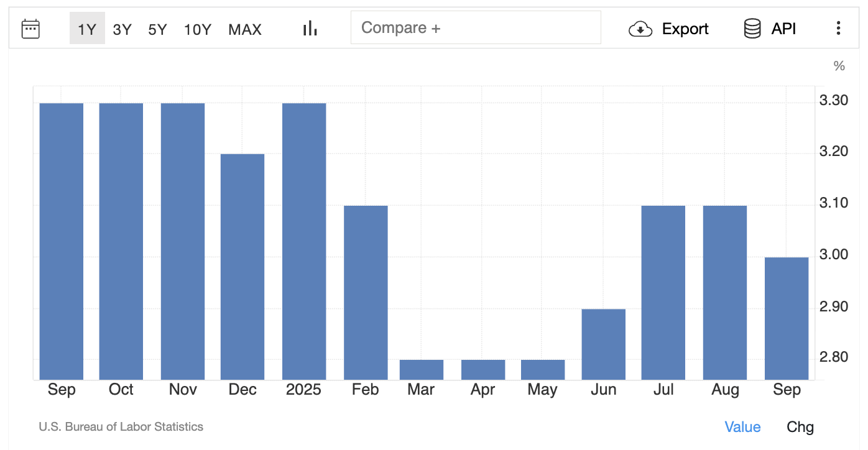
Task: Click the bar chart type icon
Action: point(310,29)
